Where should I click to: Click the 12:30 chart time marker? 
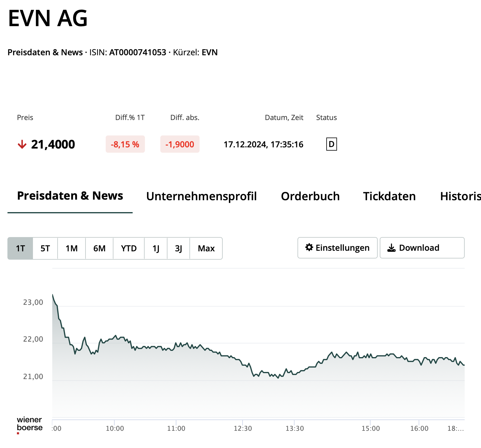point(243,428)
